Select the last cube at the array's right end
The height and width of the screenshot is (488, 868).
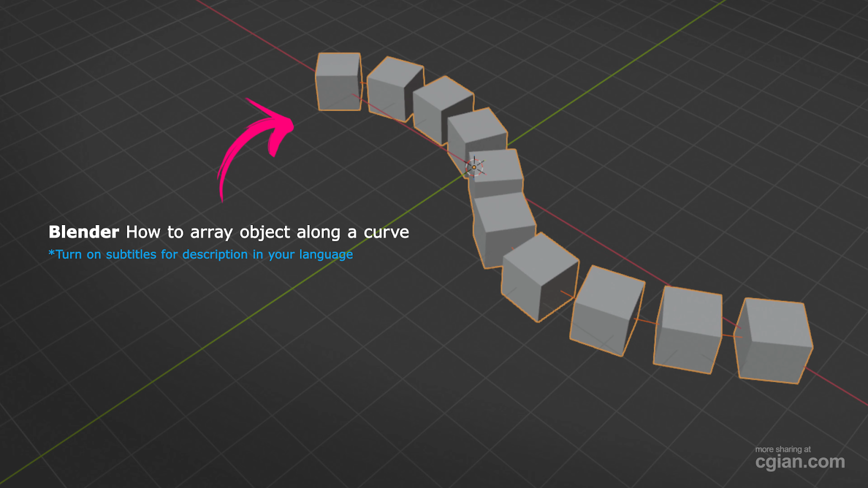773,341
